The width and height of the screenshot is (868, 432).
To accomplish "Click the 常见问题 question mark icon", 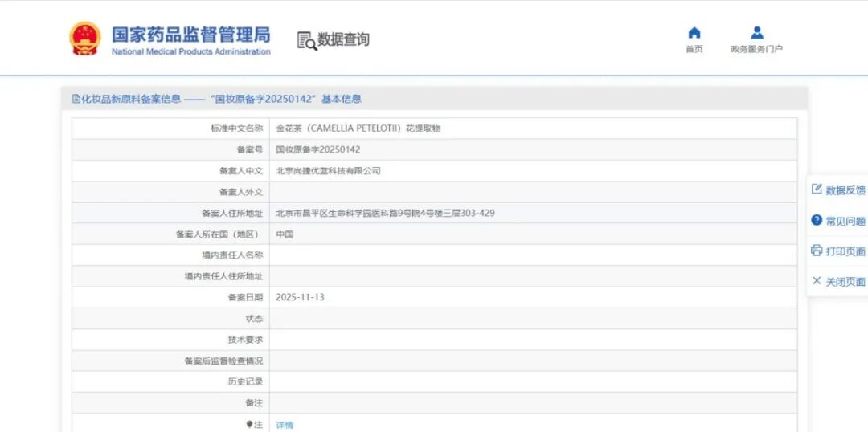I will point(817,220).
